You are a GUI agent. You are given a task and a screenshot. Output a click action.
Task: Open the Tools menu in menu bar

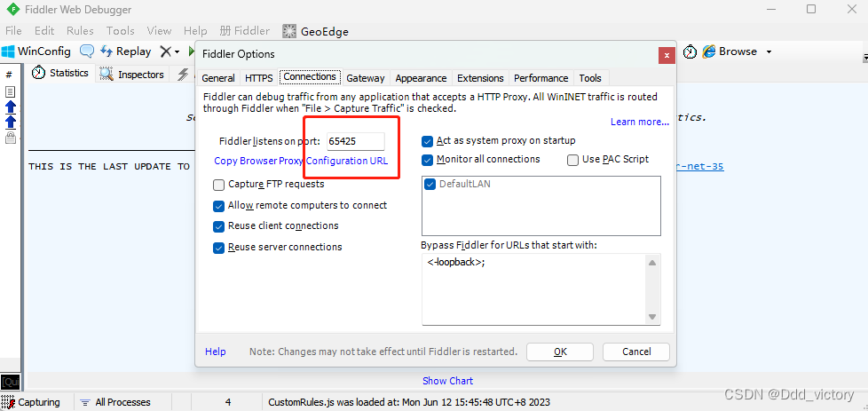click(x=120, y=31)
